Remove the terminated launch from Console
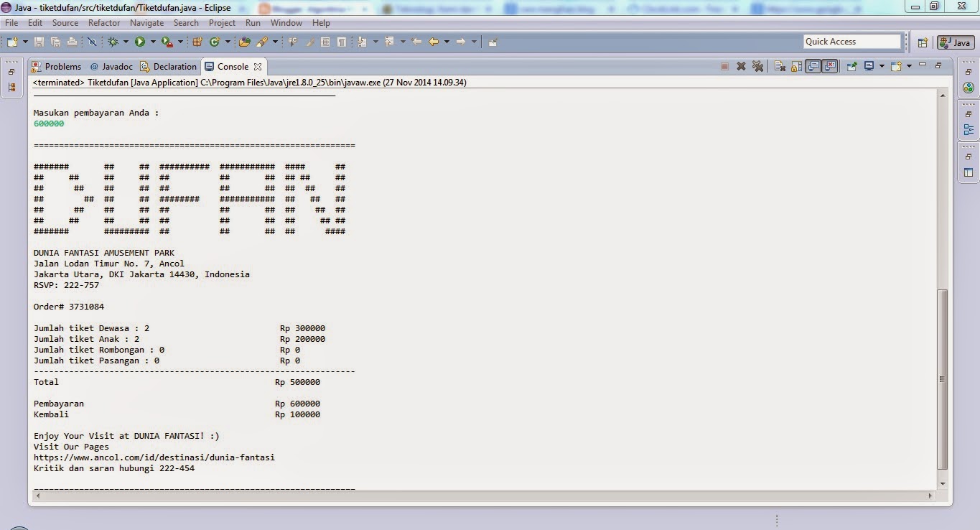Viewport: 980px width, 530px height. pos(741,66)
